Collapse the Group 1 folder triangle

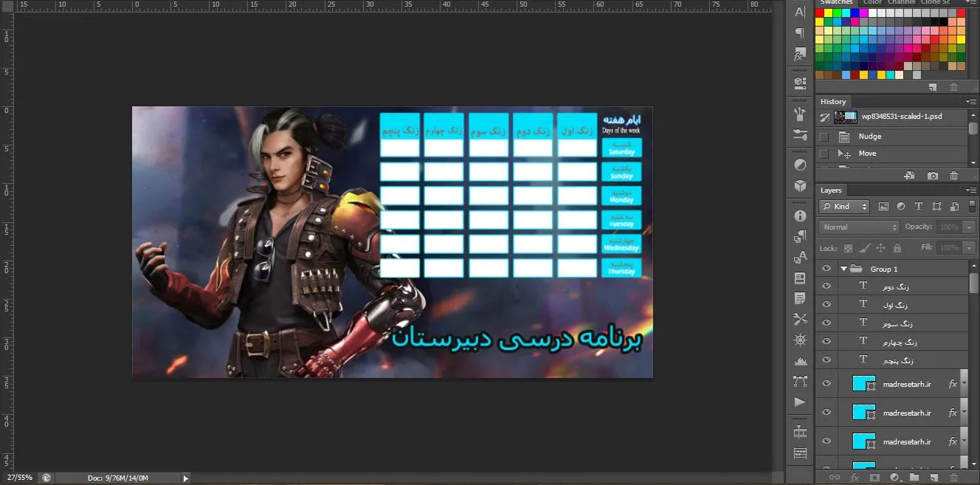[x=843, y=269]
